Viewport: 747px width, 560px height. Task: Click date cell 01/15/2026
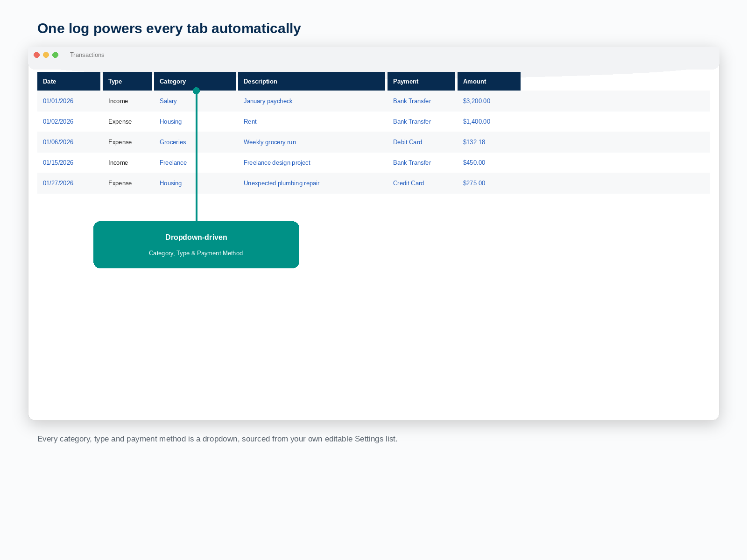58,163
